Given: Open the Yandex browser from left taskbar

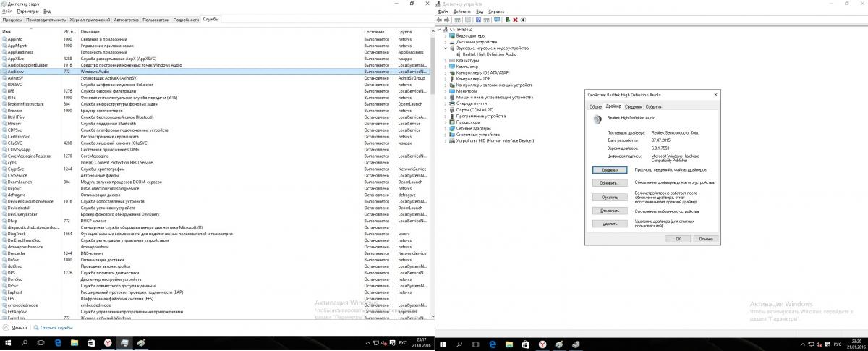Looking at the screenshot, I should point(107,342).
